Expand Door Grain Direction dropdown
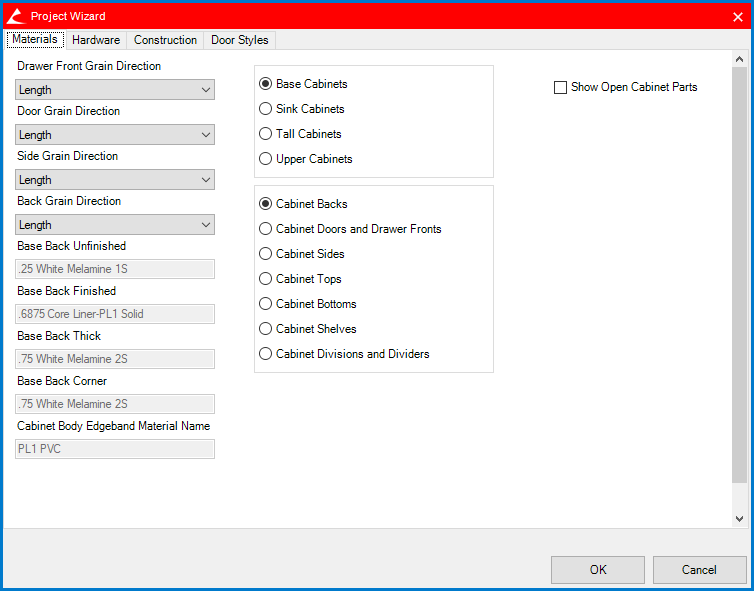The height and width of the screenshot is (591, 754). point(115,135)
